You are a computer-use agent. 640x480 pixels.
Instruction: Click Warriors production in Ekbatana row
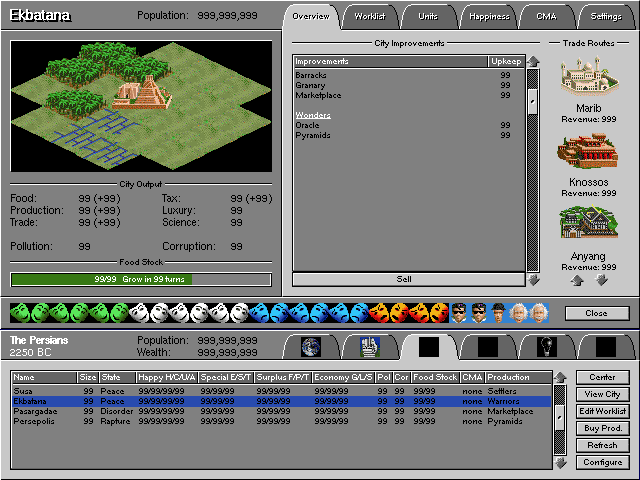tap(504, 401)
